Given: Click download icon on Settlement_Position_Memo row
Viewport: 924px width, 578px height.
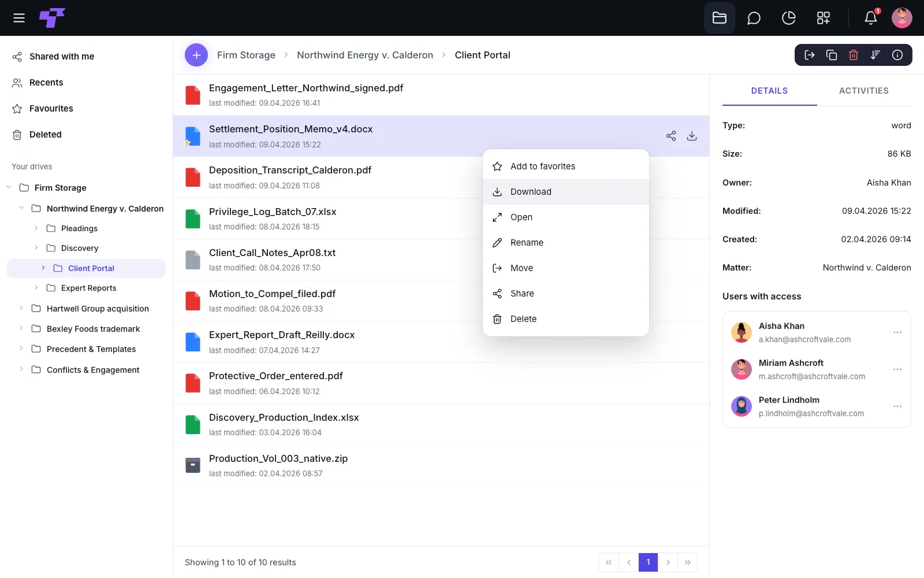Looking at the screenshot, I should click(x=692, y=136).
